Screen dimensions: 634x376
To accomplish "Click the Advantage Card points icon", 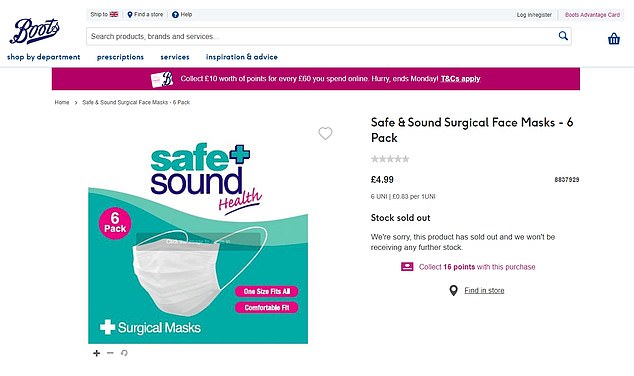I will 407,267.
